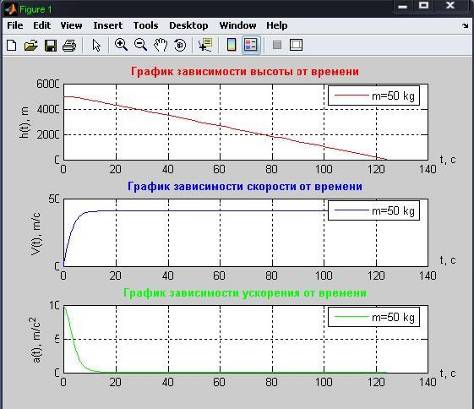The height and width of the screenshot is (409, 474).
Task: Activate the Zoom In magnifier tool
Action: [x=121, y=45]
